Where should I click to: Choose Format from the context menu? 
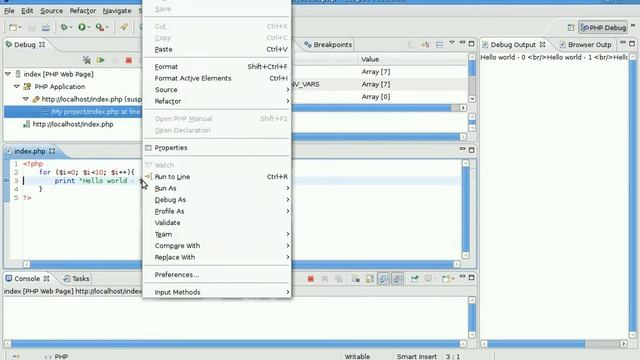click(x=217, y=67)
